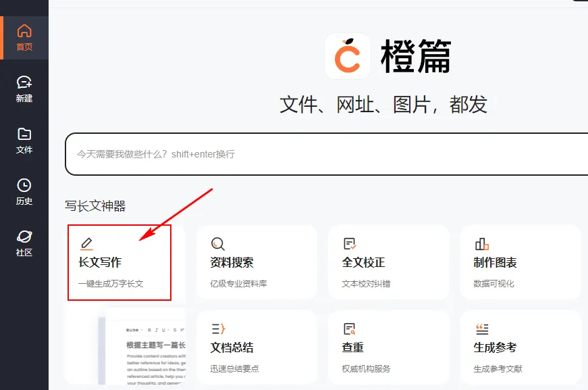Click the magnifier icon on 资料搜索 card

[217, 243]
